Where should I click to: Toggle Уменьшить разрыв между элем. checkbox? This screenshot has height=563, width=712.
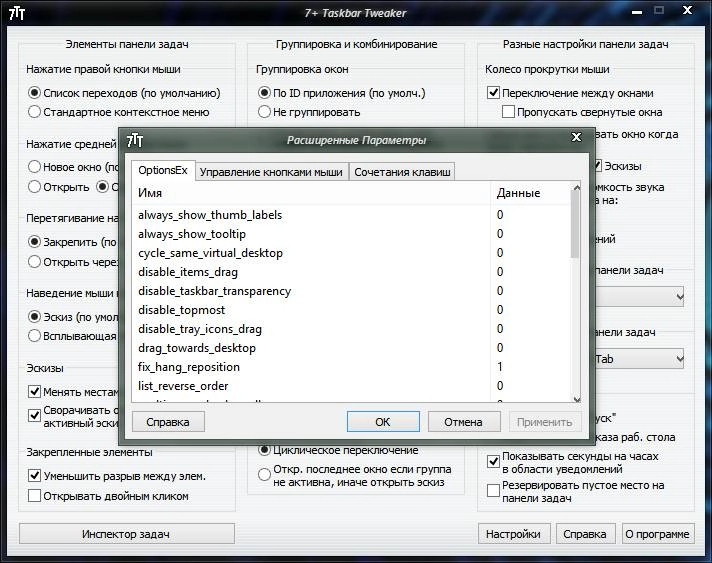click(35, 476)
